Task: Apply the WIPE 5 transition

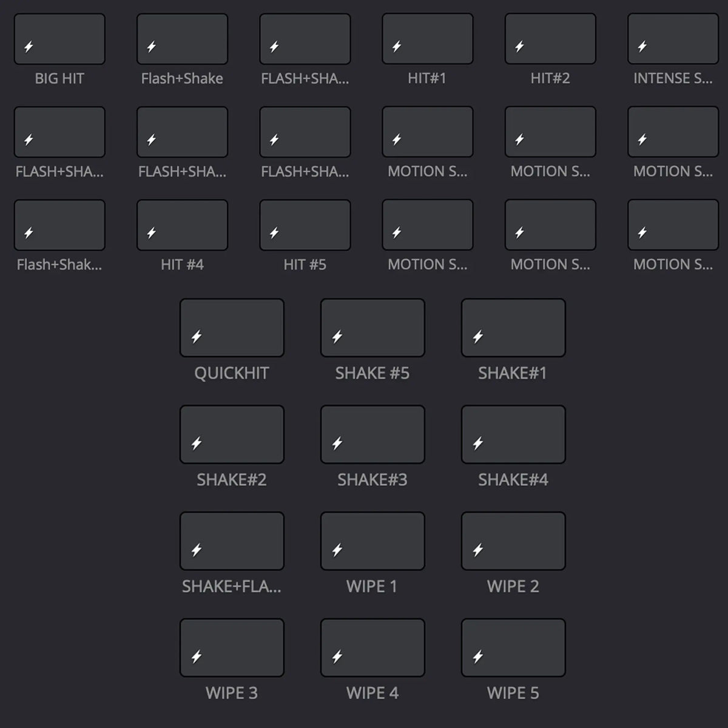Action: (513, 646)
